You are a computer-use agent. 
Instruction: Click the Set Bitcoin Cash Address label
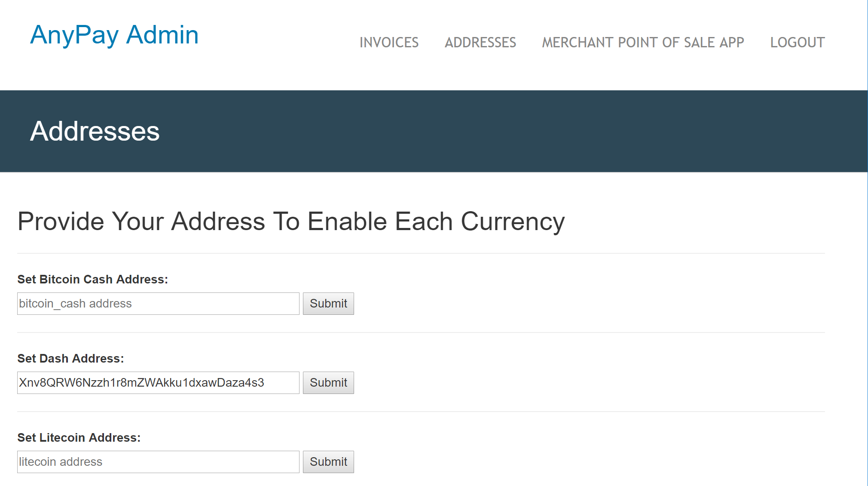point(92,280)
